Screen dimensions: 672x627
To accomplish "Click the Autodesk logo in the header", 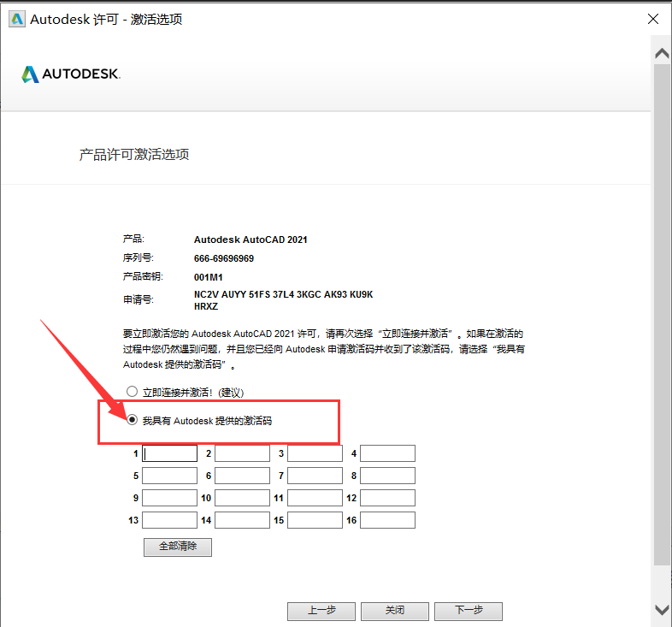I will pos(71,74).
